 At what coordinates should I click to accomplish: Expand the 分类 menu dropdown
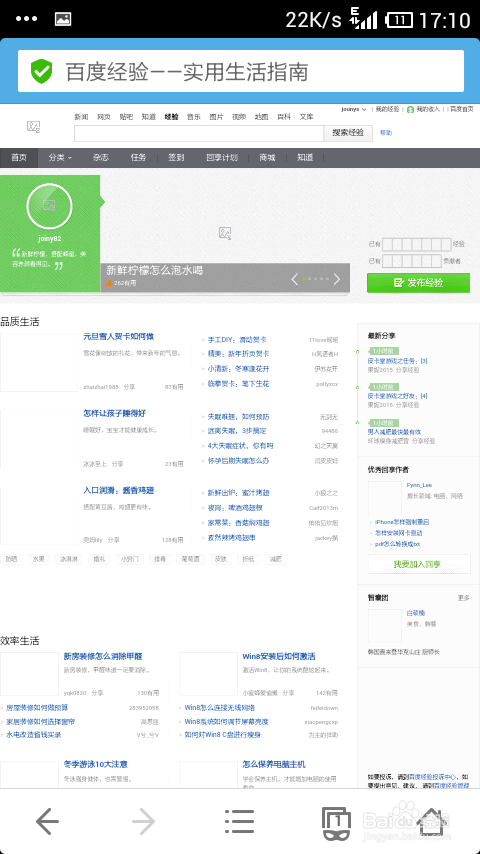click(60, 157)
